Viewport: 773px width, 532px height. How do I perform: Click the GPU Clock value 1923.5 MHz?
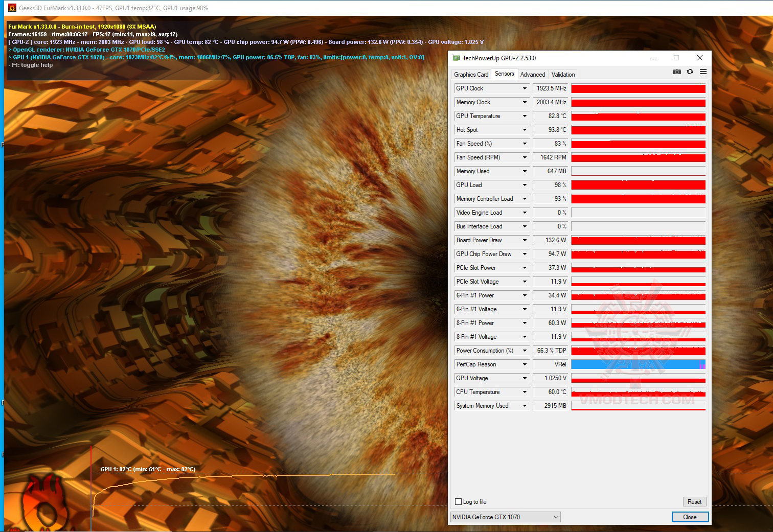pos(551,88)
